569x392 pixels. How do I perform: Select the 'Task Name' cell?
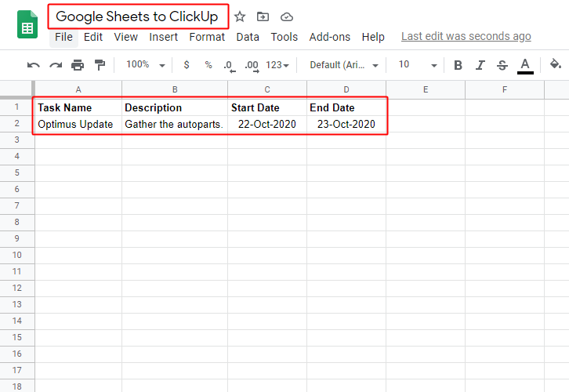coord(78,107)
